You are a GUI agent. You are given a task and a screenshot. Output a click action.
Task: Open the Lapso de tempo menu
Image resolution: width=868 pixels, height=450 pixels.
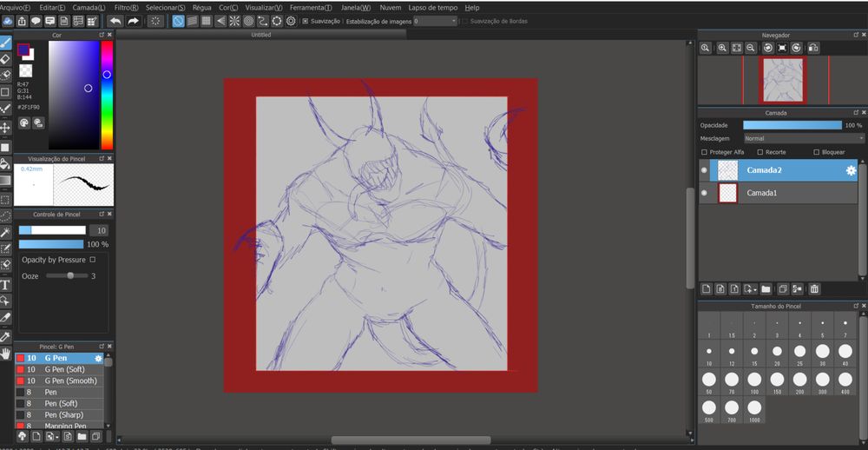tap(433, 8)
